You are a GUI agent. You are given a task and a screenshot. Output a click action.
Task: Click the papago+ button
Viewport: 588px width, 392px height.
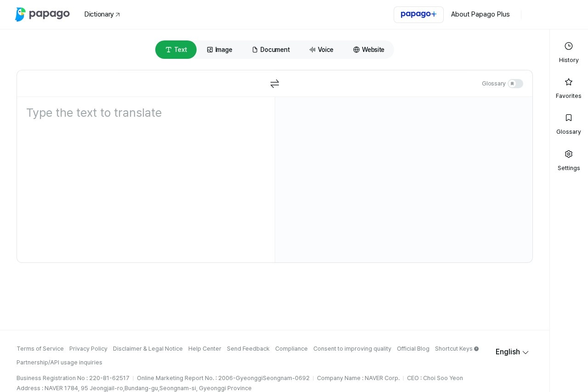[418, 15]
